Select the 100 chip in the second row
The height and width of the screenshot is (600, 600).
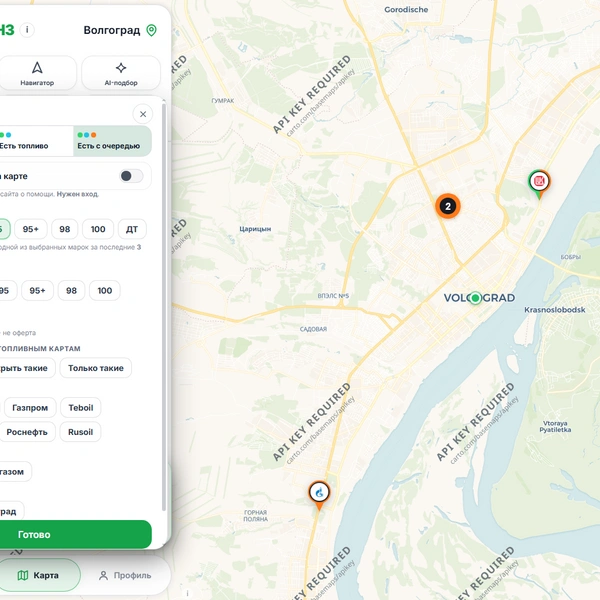click(x=105, y=290)
